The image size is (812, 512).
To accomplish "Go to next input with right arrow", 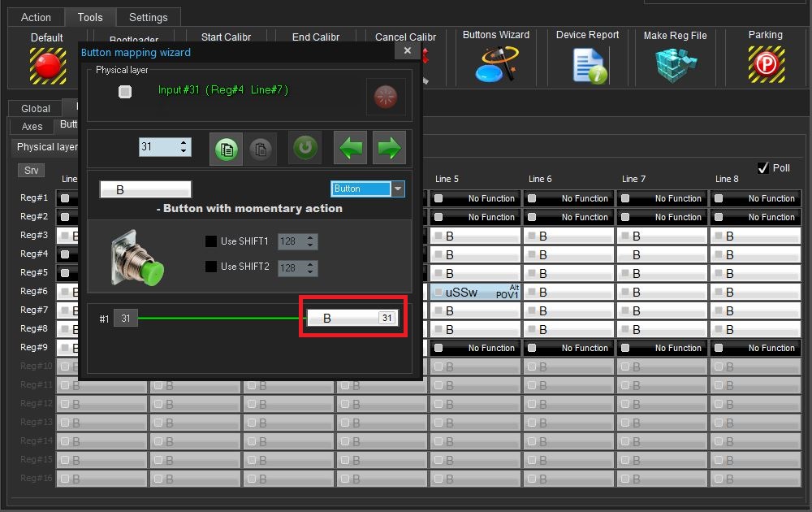I will [x=389, y=149].
